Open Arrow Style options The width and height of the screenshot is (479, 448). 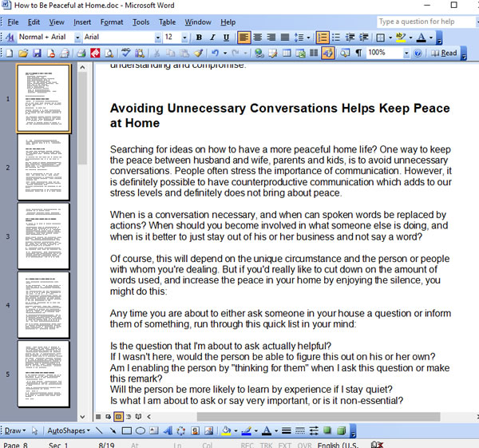coord(314,431)
